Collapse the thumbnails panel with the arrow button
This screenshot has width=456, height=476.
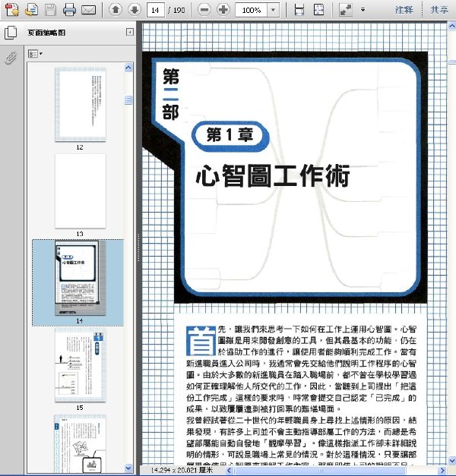point(130,32)
